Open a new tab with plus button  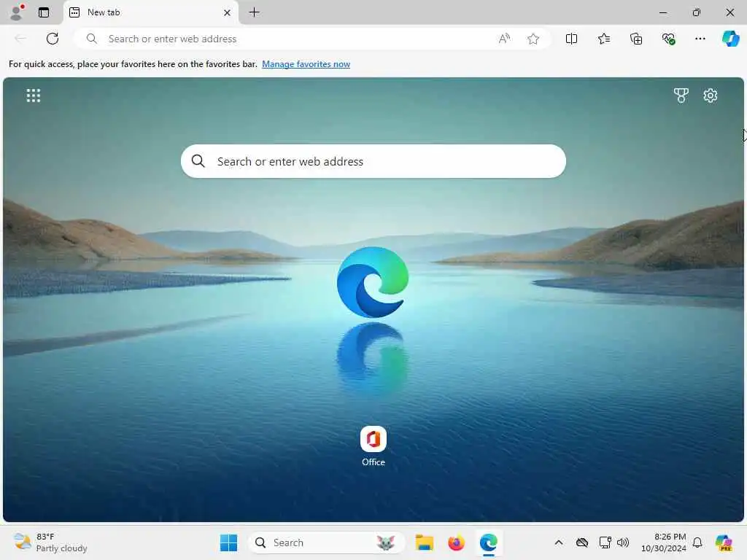(255, 12)
